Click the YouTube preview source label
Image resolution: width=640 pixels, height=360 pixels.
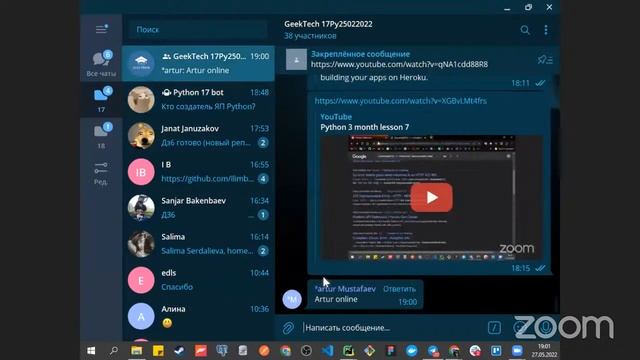pyautogui.click(x=336, y=117)
